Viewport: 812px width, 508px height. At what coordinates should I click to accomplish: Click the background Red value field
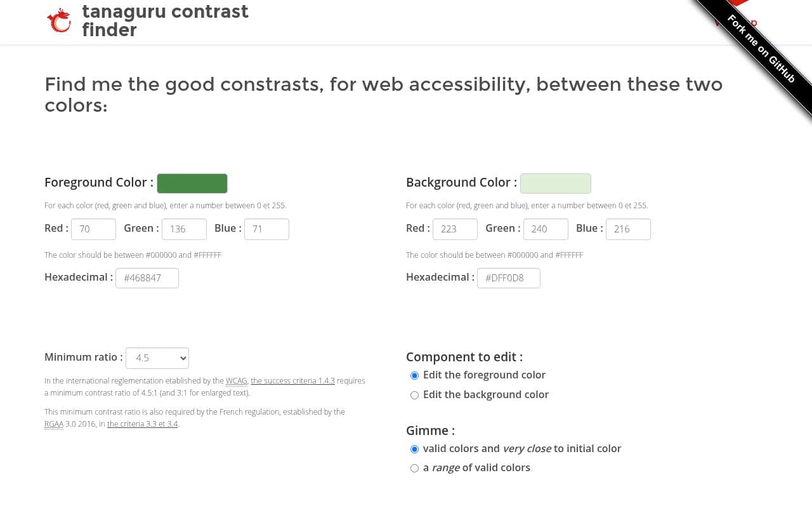point(455,229)
